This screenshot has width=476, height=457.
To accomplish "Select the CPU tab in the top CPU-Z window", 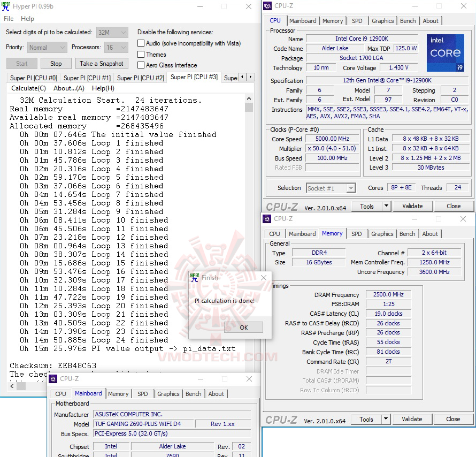I will 275,20.
